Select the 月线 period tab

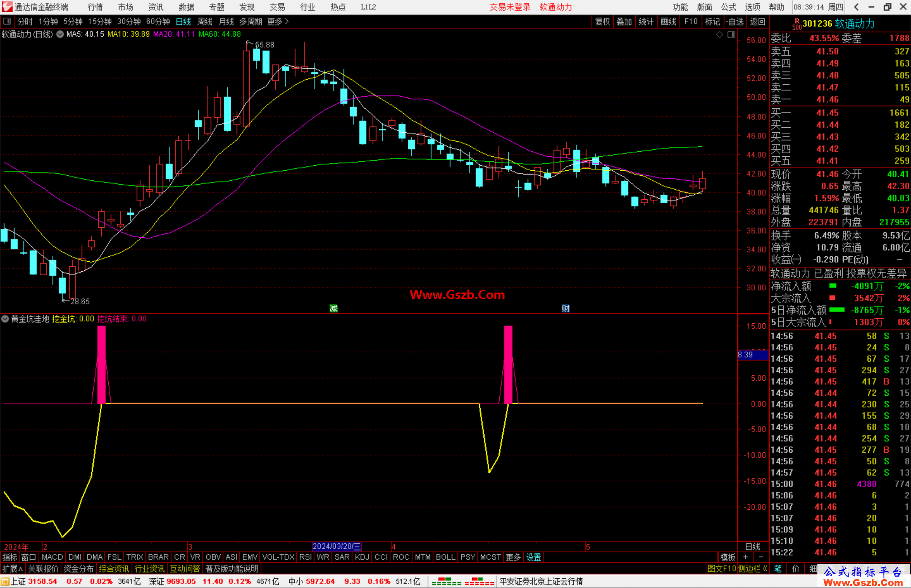tap(226, 21)
